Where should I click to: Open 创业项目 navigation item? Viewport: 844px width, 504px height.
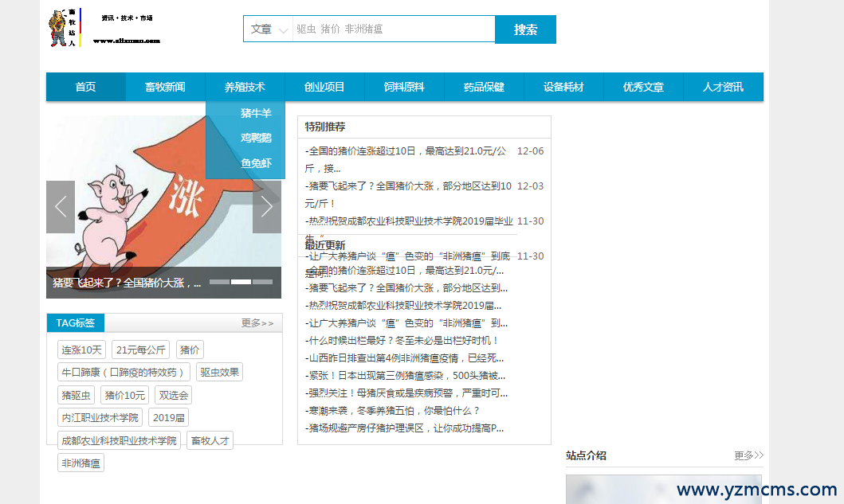click(324, 87)
